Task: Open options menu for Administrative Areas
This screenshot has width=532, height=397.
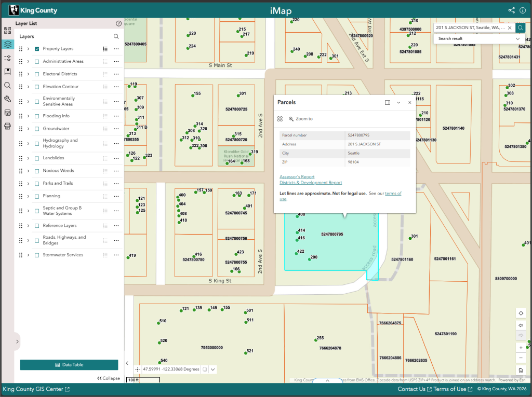Action: 116,61
